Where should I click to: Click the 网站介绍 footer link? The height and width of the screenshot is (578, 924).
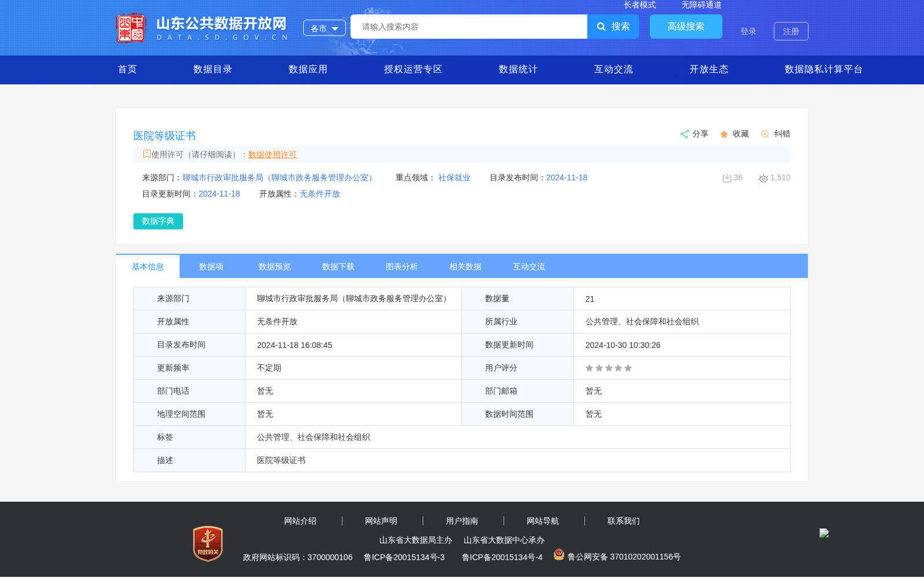coord(300,521)
